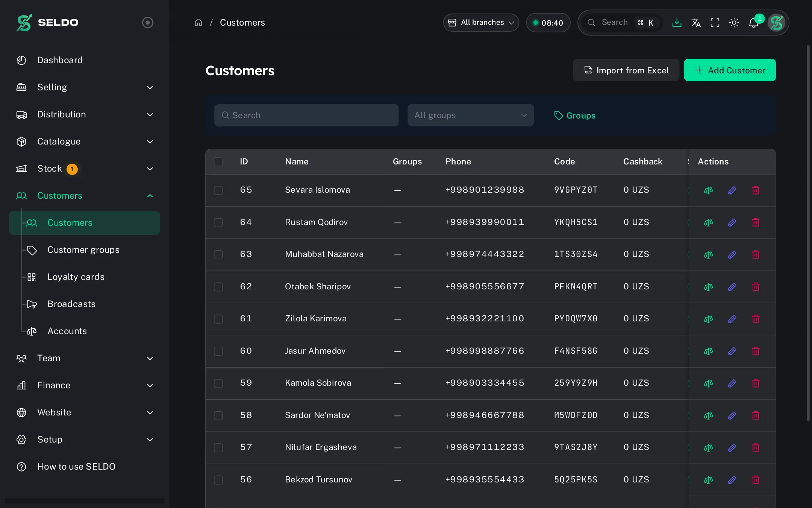The image size is (812, 508).
Task: Tick checkbox for Otabek Sharipov
Action: coord(218,287)
